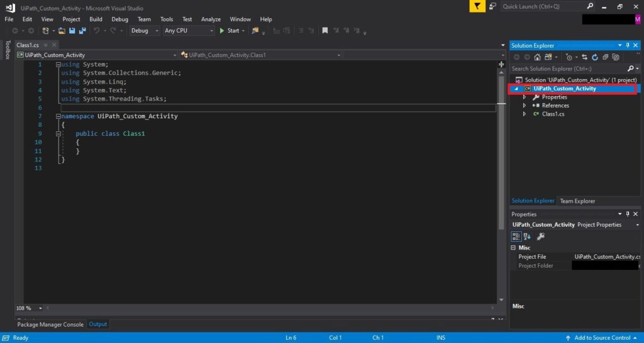Screen dimensions: 644x343
Task: Click the green Start debugging button
Action: [229, 31]
